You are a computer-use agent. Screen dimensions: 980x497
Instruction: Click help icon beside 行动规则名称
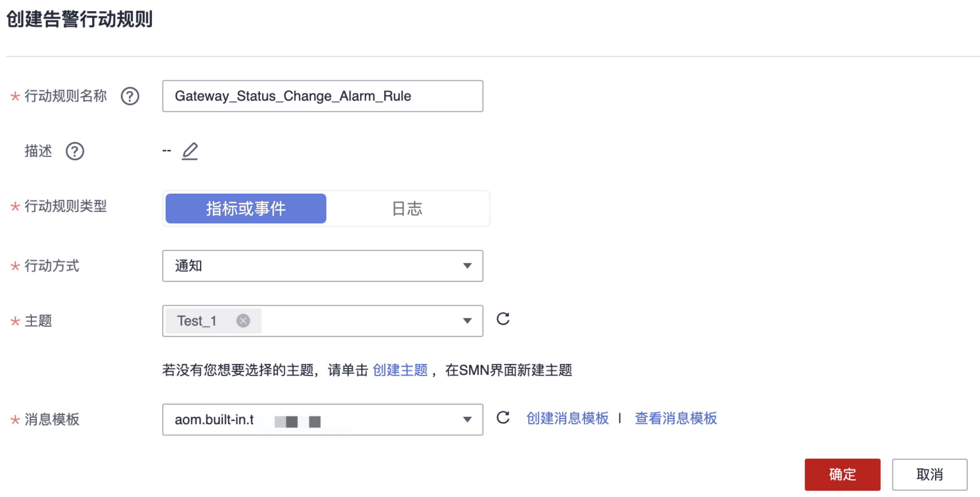[x=130, y=96]
